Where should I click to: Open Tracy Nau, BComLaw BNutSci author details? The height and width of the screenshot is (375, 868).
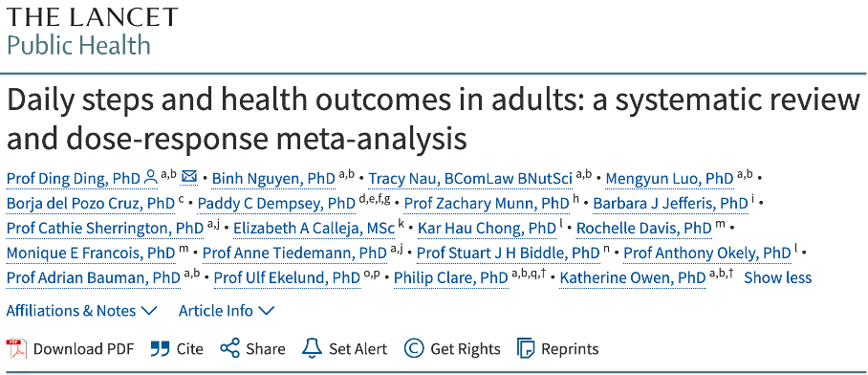point(470,179)
